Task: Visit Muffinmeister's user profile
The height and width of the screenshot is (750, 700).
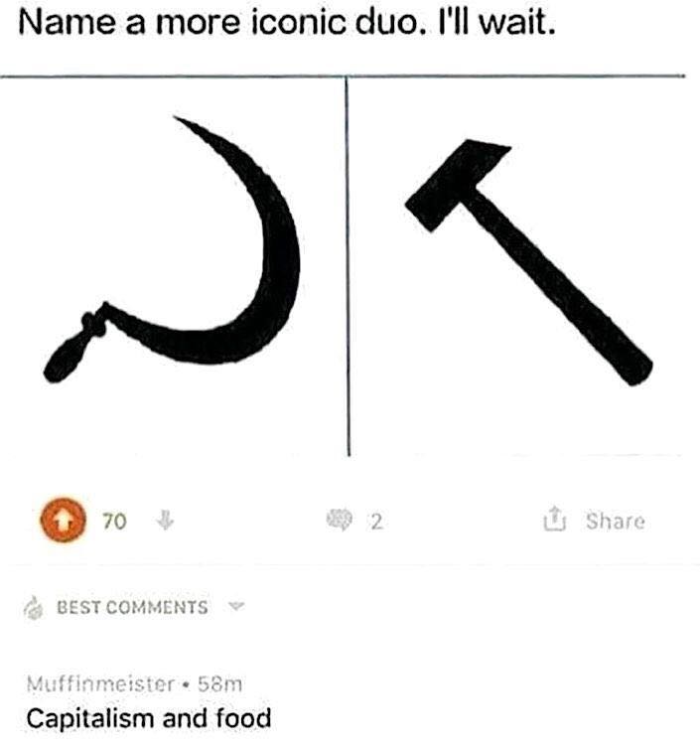Action: pyautogui.click(x=100, y=684)
